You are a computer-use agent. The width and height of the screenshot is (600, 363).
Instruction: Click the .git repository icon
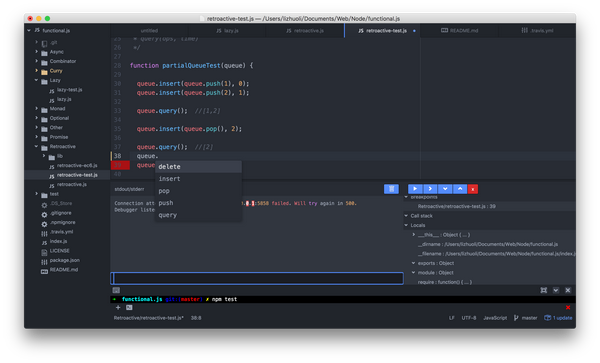click(44, 43)
